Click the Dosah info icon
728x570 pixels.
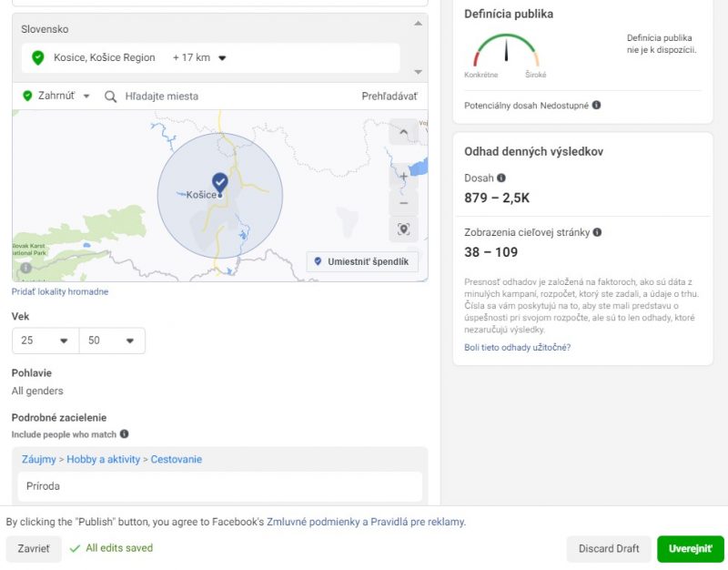501,178
